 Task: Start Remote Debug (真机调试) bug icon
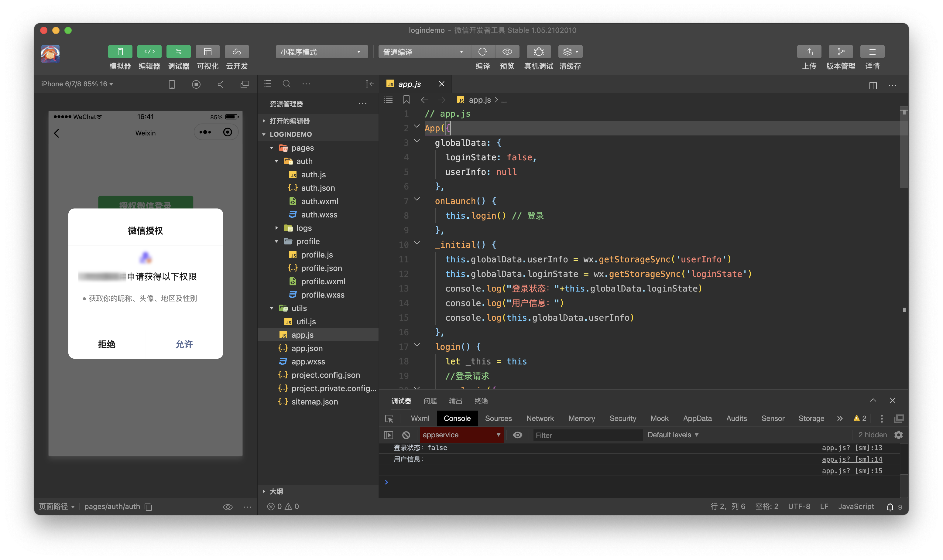point(539,52)
